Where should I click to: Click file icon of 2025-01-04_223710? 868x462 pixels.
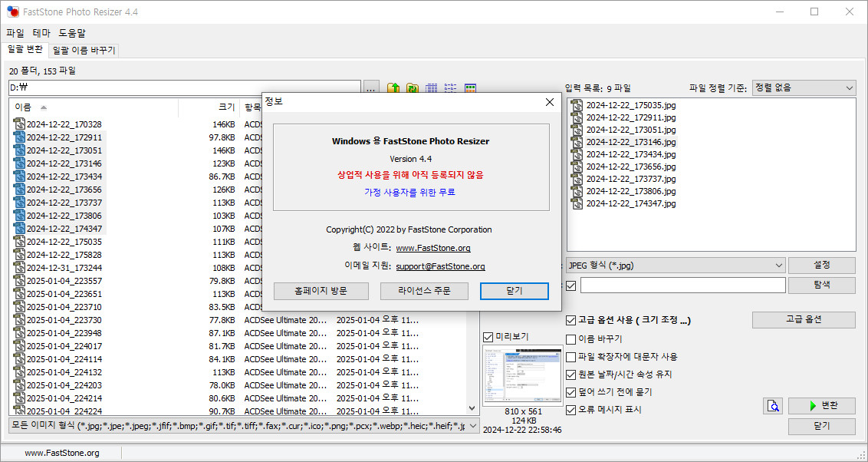click(19, 307)
